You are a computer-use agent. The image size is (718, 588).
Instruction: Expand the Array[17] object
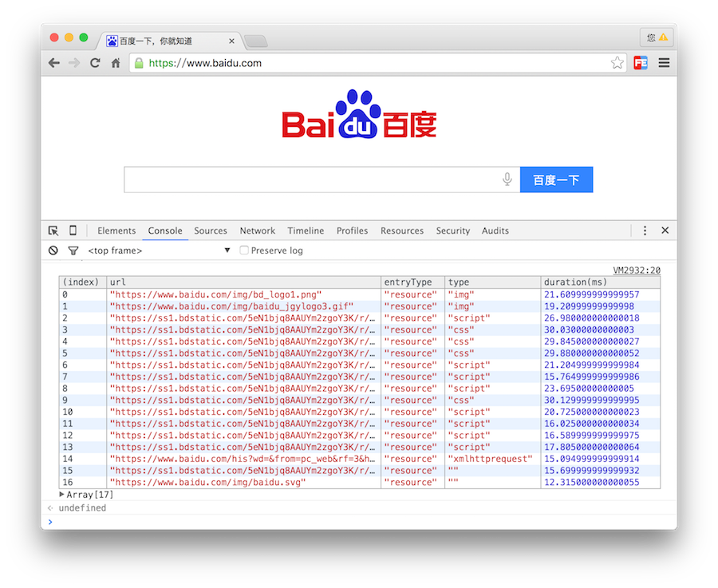(x=61, y=494)
